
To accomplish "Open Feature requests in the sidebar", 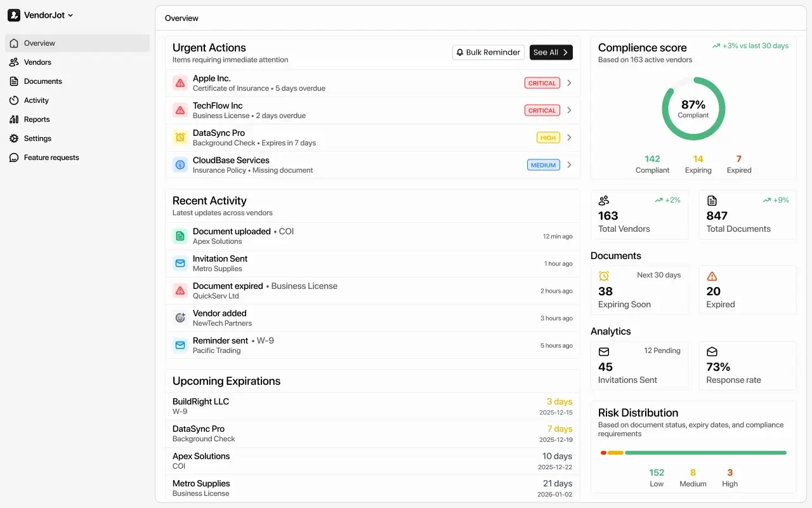I will coord(51,157).
